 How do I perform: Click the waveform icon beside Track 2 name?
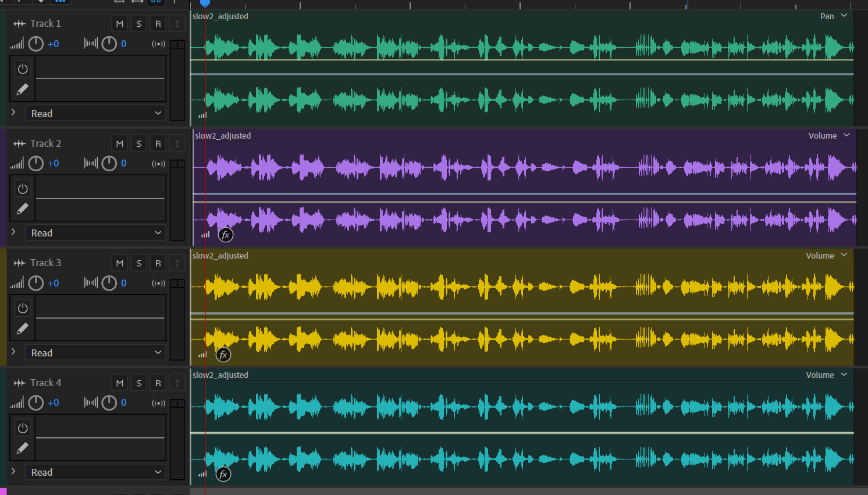[20, 143]
